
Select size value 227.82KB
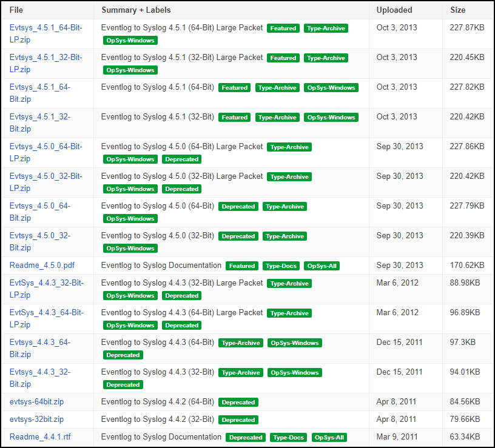(x=467, y=87)
